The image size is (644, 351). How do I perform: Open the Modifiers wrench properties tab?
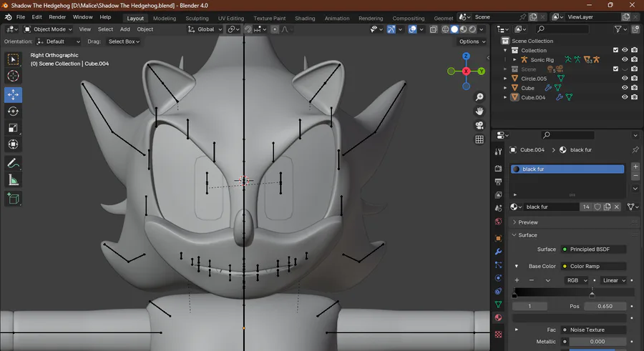pyautogui.click(x=498, y=252)
